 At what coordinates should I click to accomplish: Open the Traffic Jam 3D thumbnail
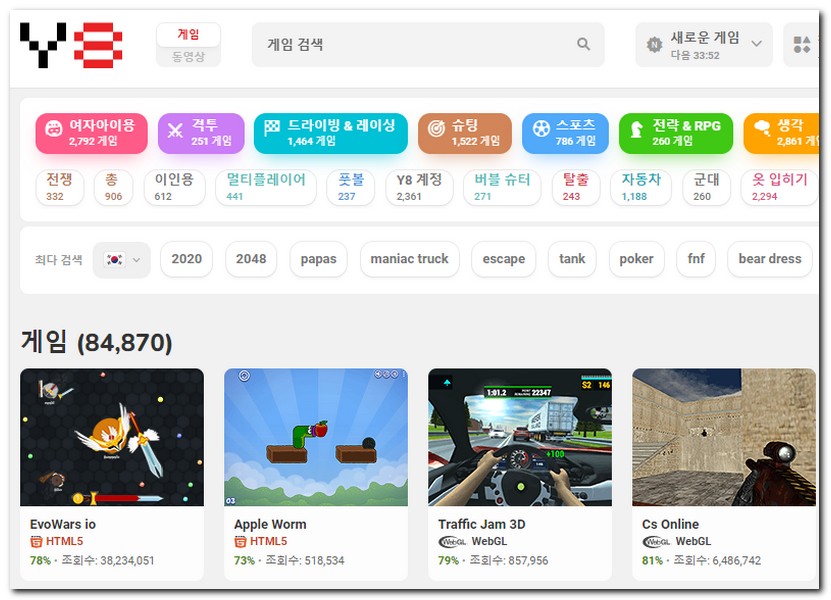point(520,437)
